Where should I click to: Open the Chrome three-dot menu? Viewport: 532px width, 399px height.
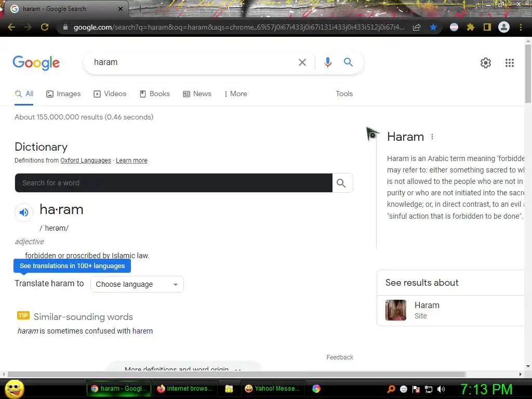pos(521,27)
